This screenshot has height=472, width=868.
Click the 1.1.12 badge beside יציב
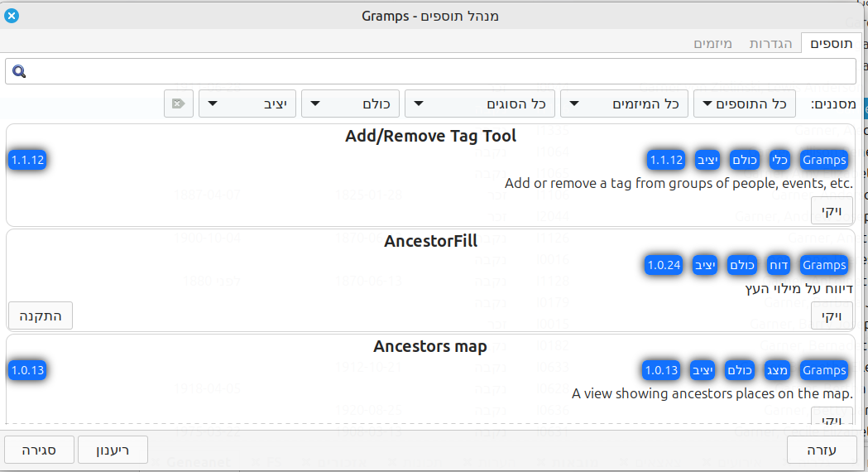pos(666,160)
